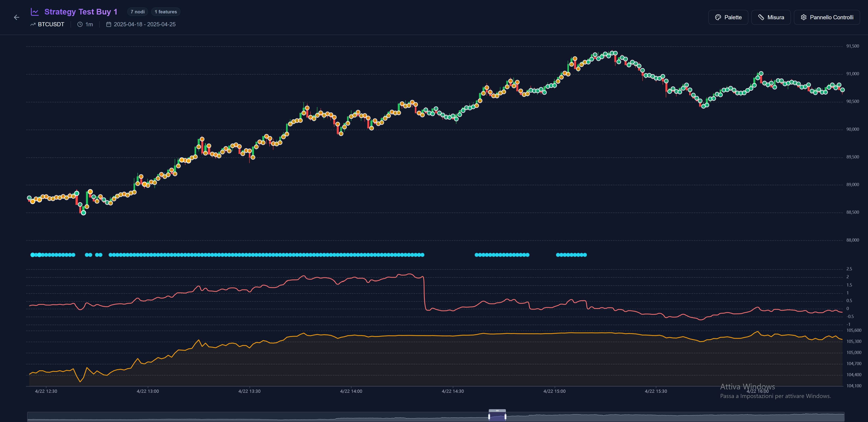This screenshot has width=868, height=422.
Task: Click the BTCUSDT symbol label
Action: pyautogui.click(x=51, y=24)
